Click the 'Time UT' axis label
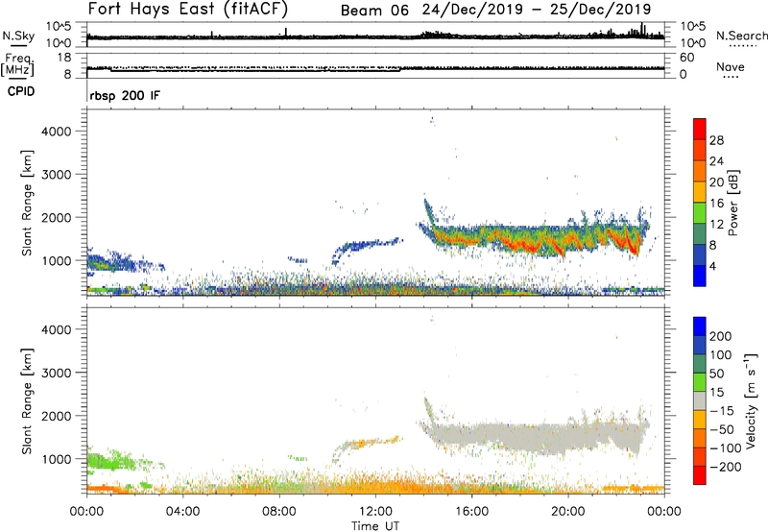Viewport: 768px width, 532px height. pos(375,526)
